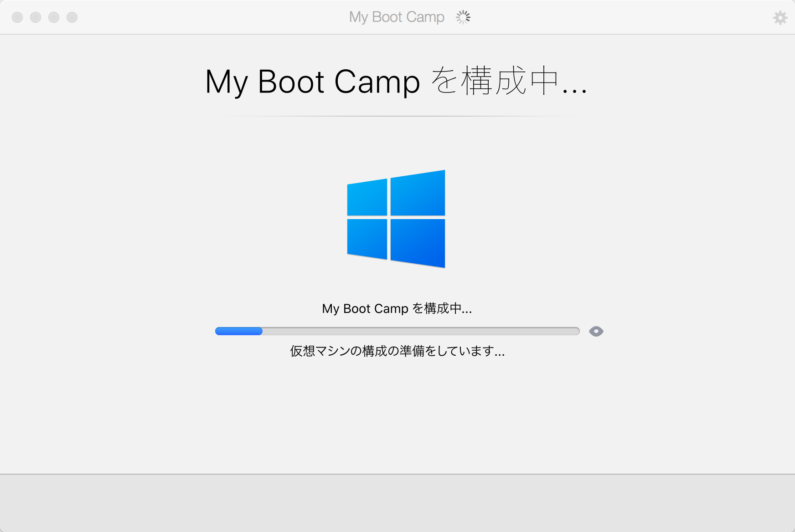Click the small 'My Boot Camp を構成中...' label above progress bar
The image size is (795, 532).
(397, 308)
